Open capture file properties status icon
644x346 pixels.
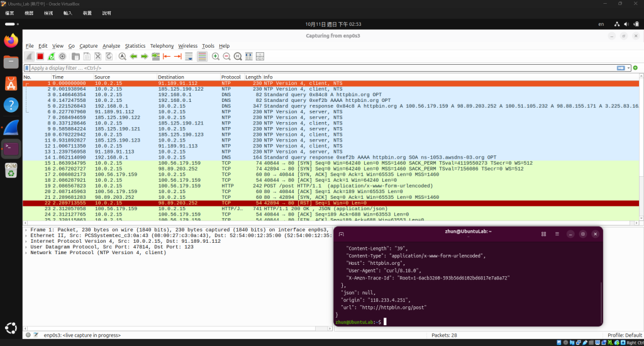[36, 335]
